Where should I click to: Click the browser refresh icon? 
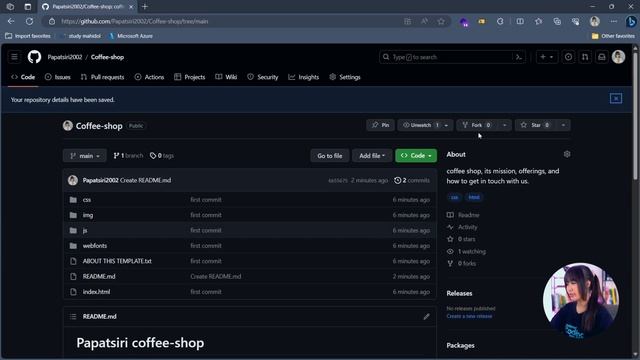tap(29, 21)
